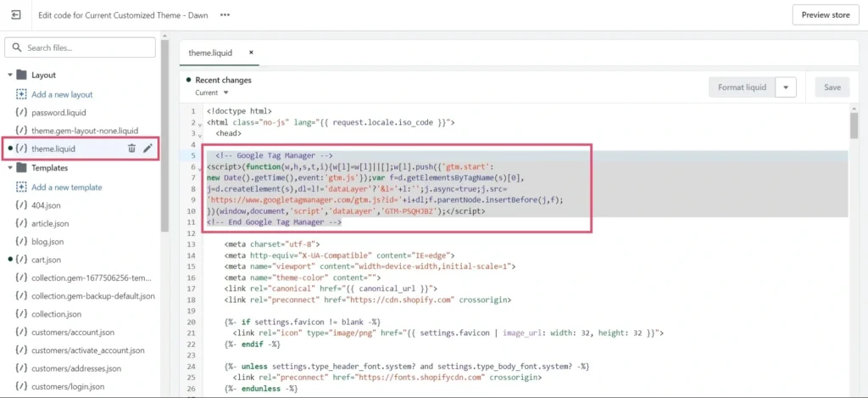Open password.liquid file
868x398 pixels.
point(58,113)
